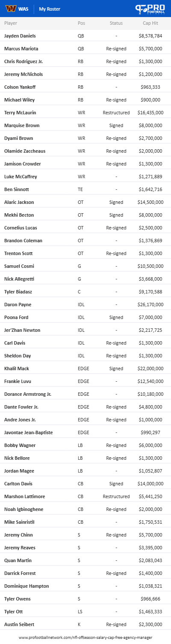Select the Jayden Daniels player row

click(x=85, y=36)
